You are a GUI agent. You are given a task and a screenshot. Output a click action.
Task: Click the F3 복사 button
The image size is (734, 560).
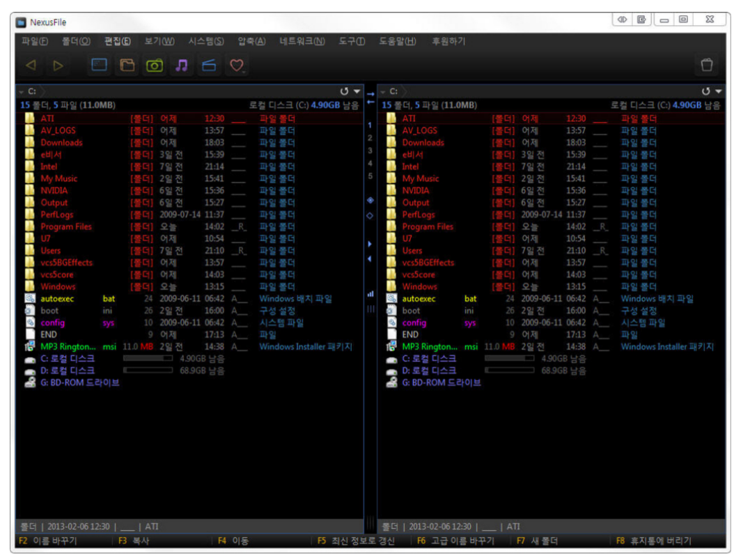click(134, 540)
